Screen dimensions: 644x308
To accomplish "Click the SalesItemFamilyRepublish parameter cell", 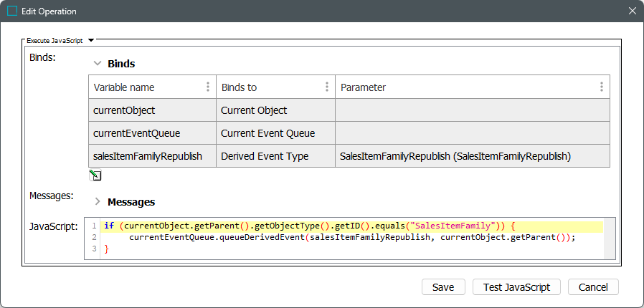I will 472,156.
